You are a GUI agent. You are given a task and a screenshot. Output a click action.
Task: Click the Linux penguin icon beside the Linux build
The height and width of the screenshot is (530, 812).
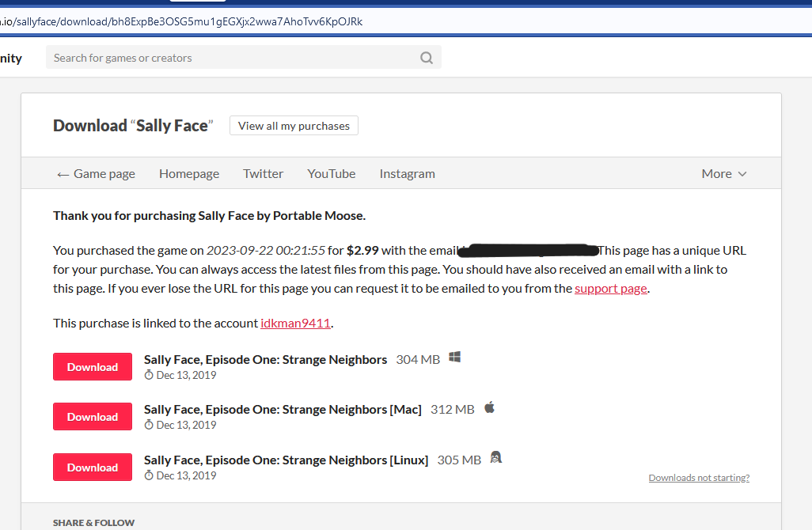click(x=495, y=458)
